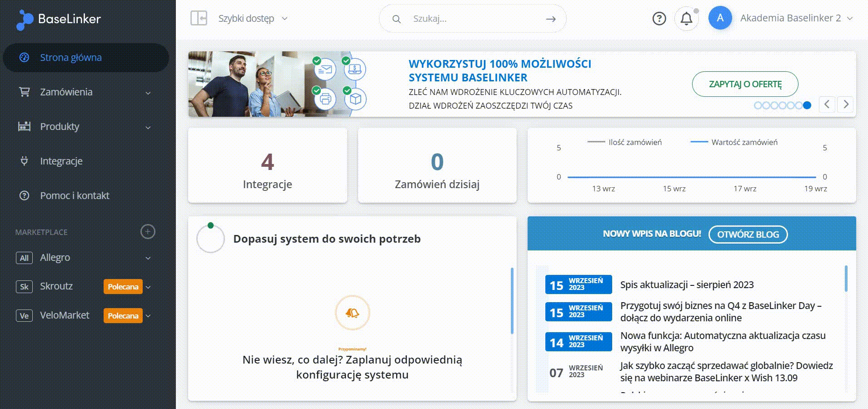Click the Produkty warehouse icon
The height and width of the screenshot is (409, 868).
click(24, 126)
